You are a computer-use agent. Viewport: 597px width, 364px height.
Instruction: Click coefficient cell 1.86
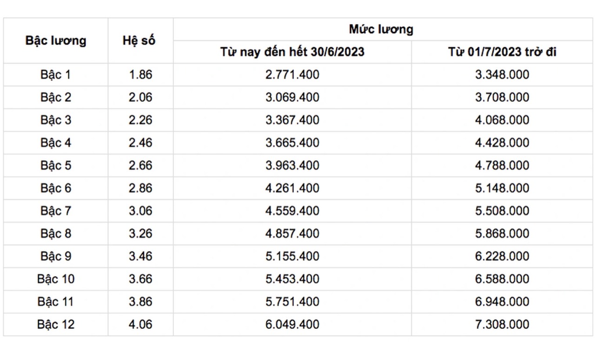point(140,74)
